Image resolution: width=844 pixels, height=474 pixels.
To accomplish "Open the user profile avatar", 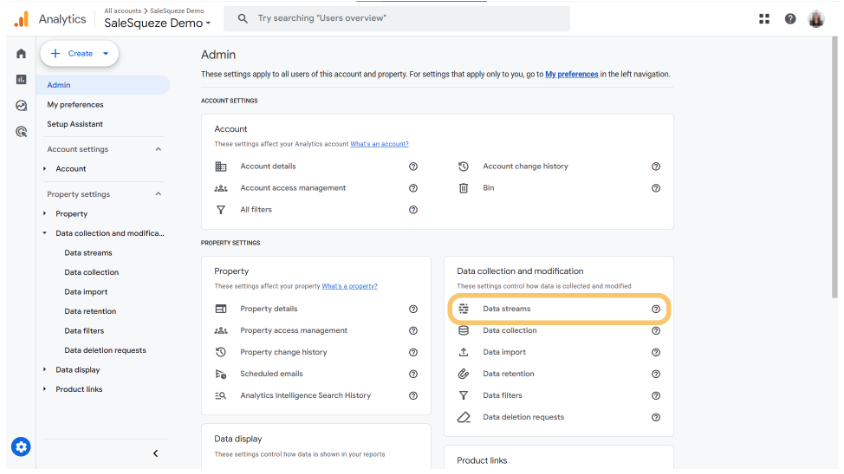I will point(816,19).
